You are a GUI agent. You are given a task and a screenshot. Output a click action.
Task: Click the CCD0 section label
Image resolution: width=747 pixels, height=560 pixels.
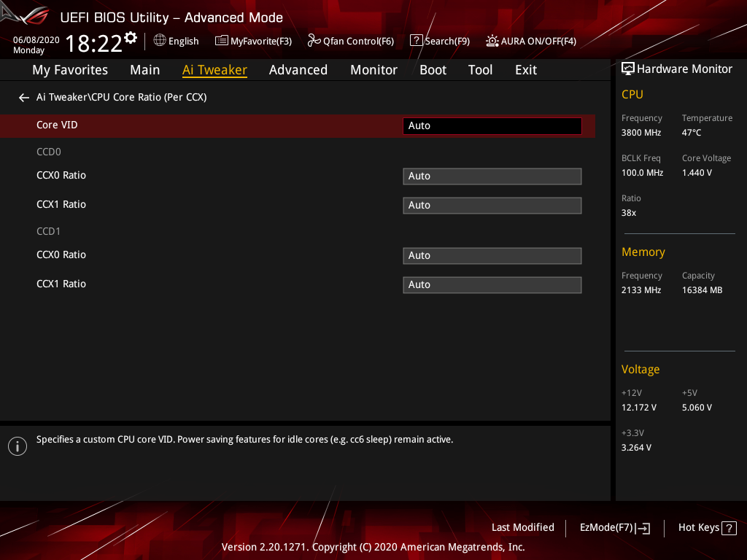point(49,152)
